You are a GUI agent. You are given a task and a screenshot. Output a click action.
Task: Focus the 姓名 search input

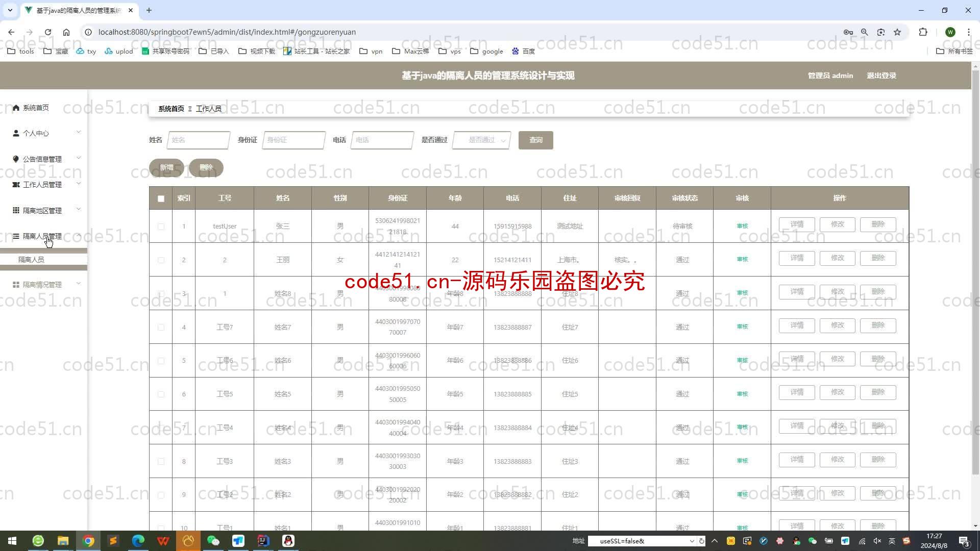[199, 140]
